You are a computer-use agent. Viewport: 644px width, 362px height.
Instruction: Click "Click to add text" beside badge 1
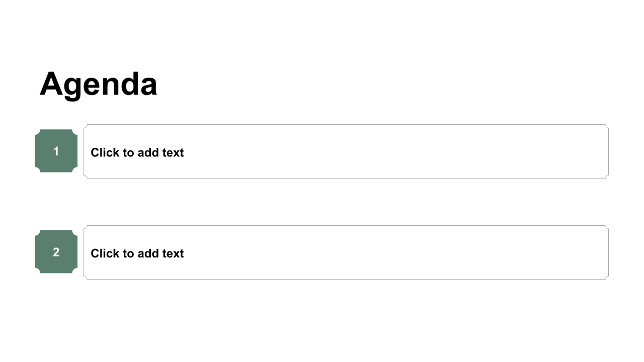coord(137,152)
